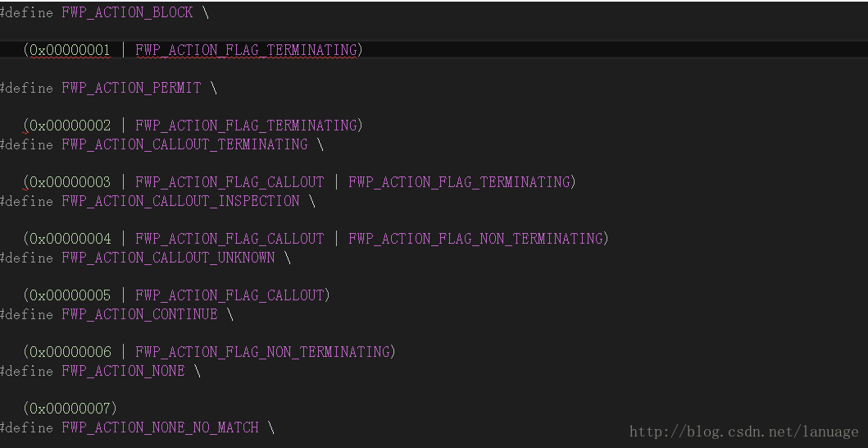Click the FWP_ACTION_PERMIT identifier
This screenshot has height=448, width=868.
pyautogui.click(x=131, y=88)
